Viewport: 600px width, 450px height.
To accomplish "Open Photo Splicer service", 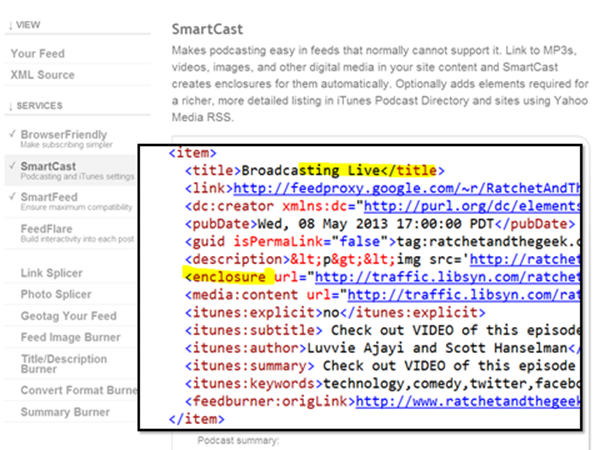I will [56, 294].
